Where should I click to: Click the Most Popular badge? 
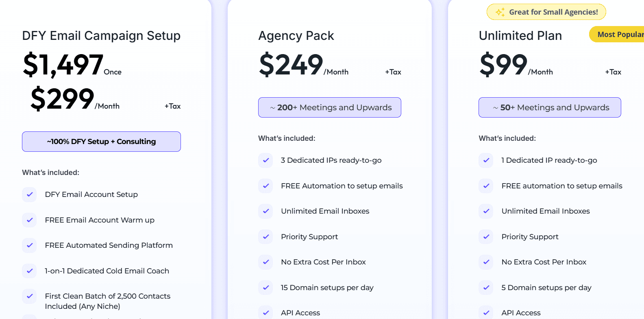click(x=618, y=34)
